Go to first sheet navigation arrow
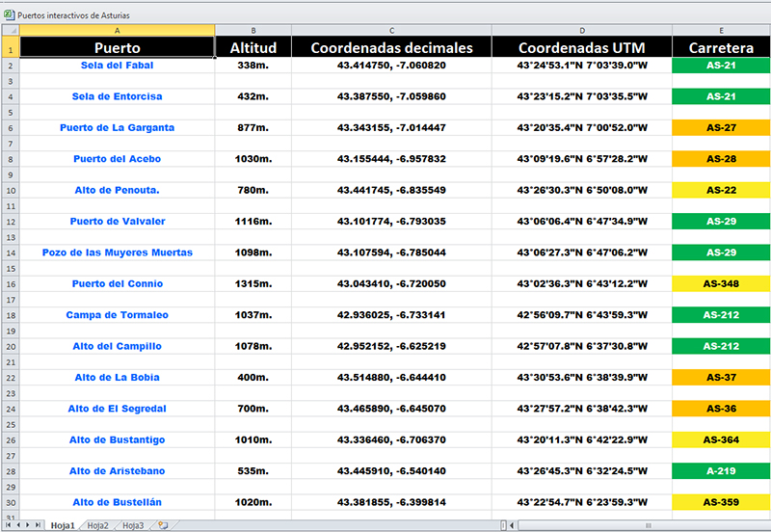This screenshot has height=532, width=771. point(8,525)
